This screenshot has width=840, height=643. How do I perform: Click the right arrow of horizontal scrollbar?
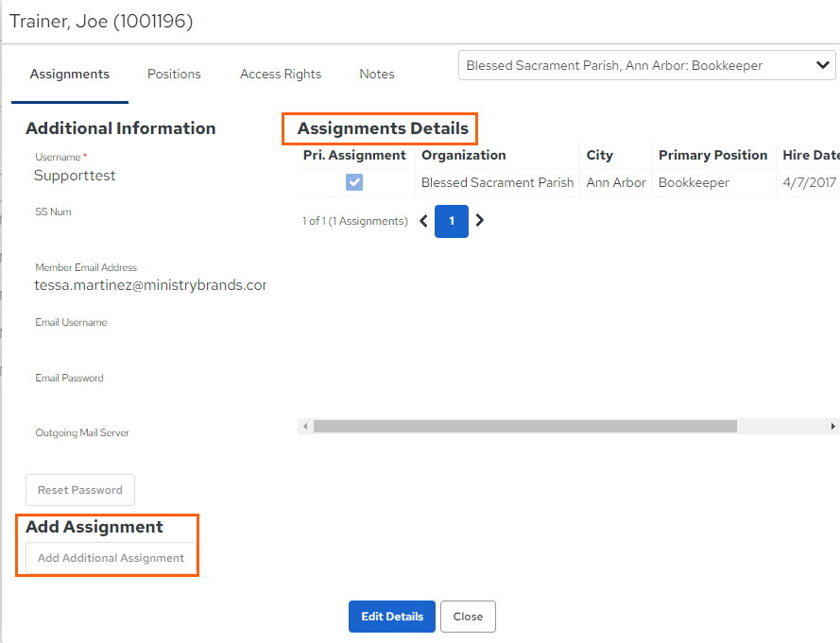[x=832, y=426]
